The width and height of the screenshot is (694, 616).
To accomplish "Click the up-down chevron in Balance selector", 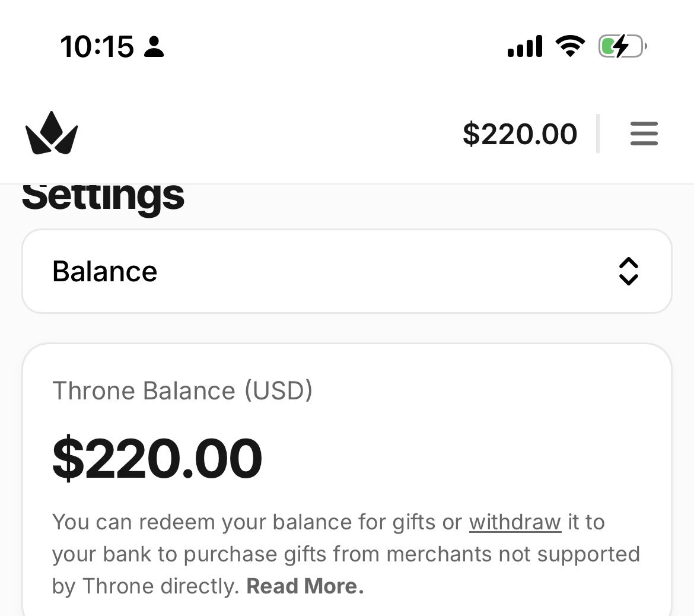I will (629, 271).
